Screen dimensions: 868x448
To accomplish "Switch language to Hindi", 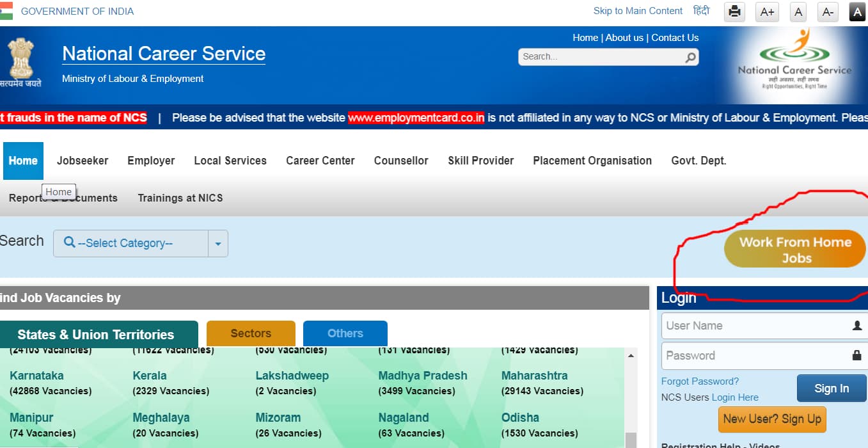I will point(701,11).
